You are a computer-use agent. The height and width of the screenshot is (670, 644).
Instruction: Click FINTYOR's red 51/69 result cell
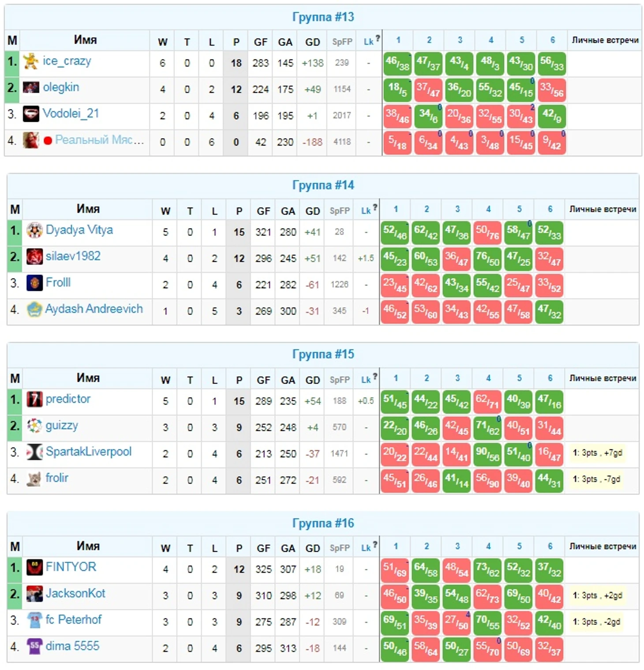pyautogui.click(x=395, y=570)
